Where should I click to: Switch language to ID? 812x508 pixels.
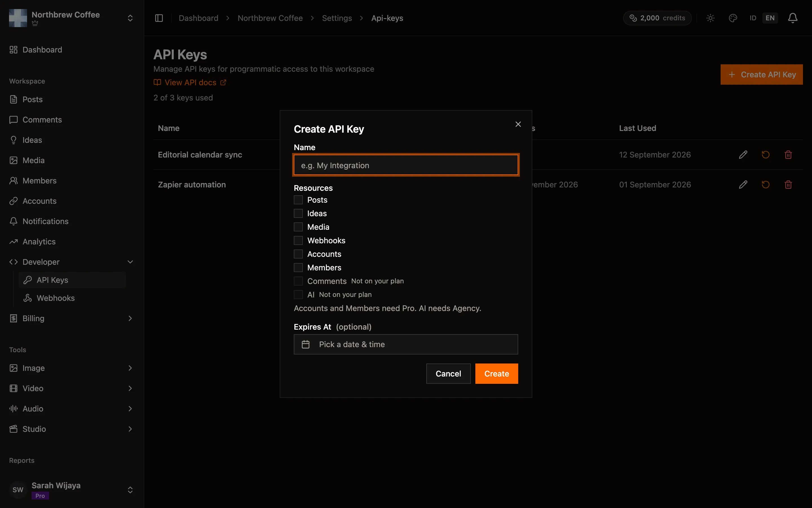[x=753, y=18]
